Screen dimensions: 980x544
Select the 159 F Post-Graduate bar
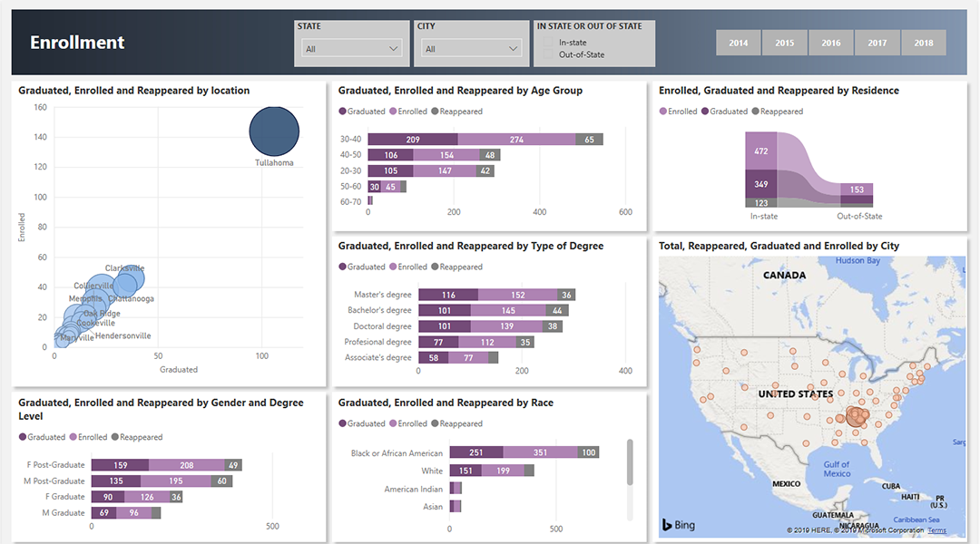pos(120,465)
